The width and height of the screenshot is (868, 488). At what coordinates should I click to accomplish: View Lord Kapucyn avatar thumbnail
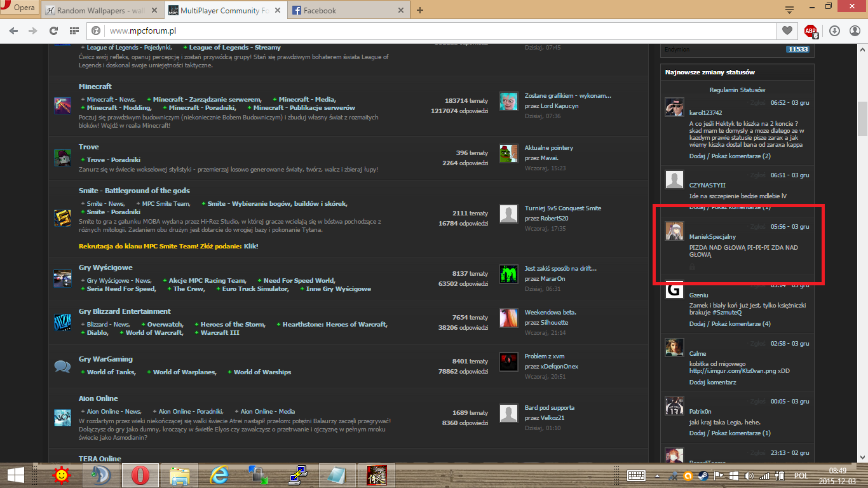(x=508, y=101)
